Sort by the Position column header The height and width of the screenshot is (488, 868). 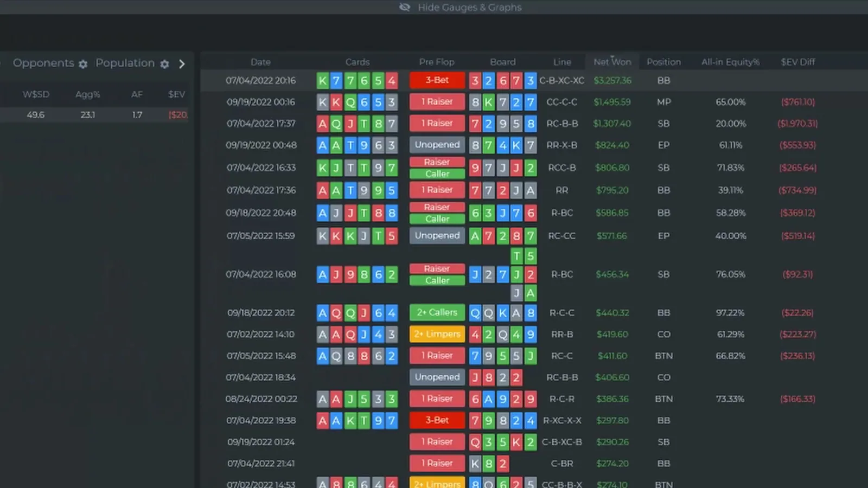tap(663, 62)
